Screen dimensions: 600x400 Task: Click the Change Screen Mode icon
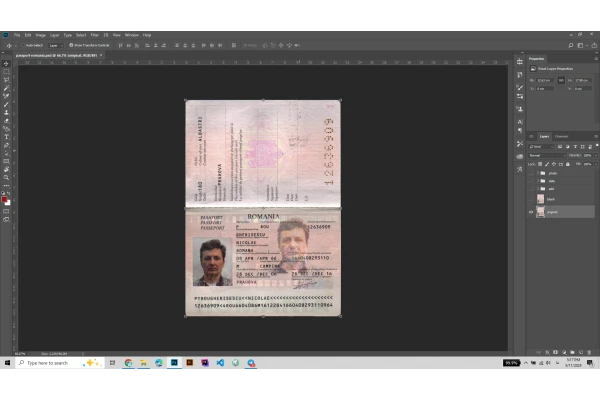pos(6,219)
